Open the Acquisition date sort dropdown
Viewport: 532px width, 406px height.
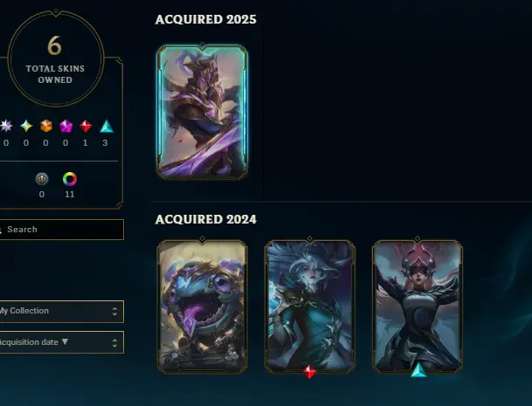pos(61,342)
